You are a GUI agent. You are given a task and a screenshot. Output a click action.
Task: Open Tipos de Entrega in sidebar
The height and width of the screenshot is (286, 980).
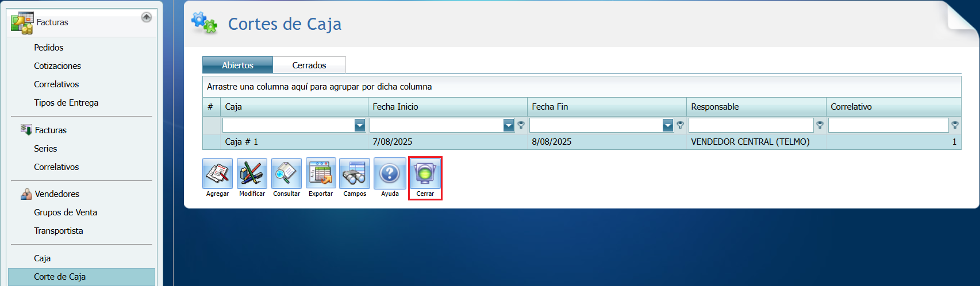coord(66,103)
